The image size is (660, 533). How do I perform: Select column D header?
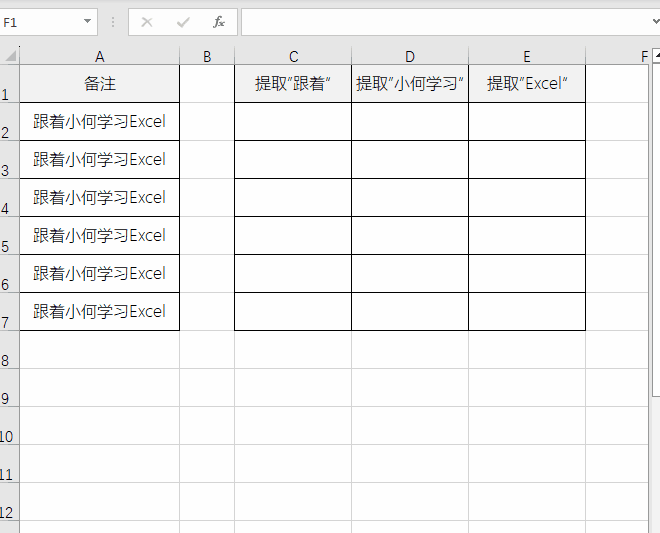tap(410, 56)
